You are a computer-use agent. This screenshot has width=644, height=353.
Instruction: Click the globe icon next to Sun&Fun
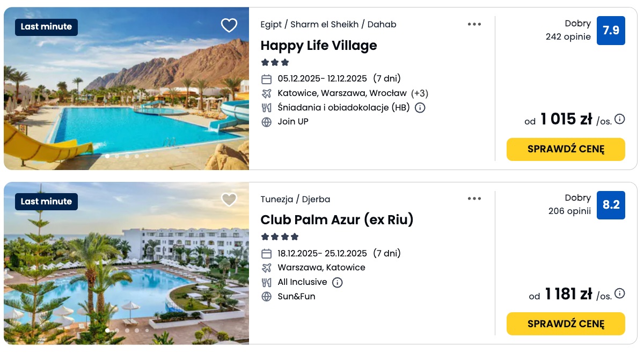tap(266, 296)
